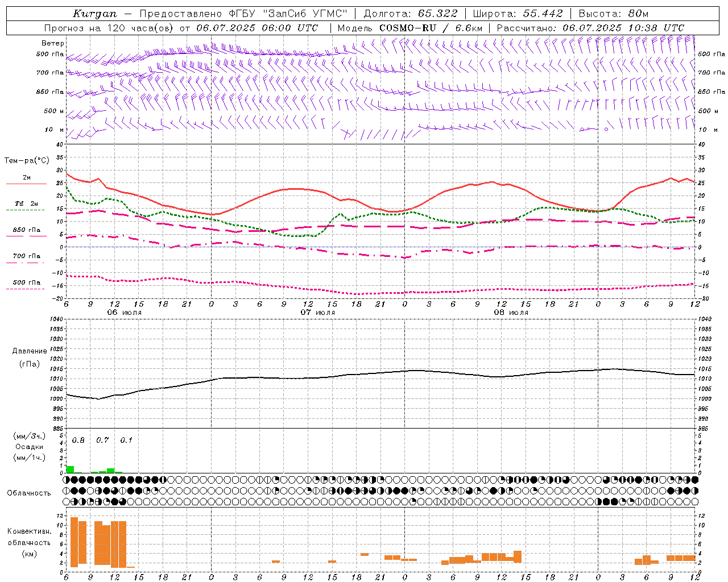The image size is (728, 582).
Task: Click the tallest green precipitation bar at hour 6
Action: pos(70,469)
